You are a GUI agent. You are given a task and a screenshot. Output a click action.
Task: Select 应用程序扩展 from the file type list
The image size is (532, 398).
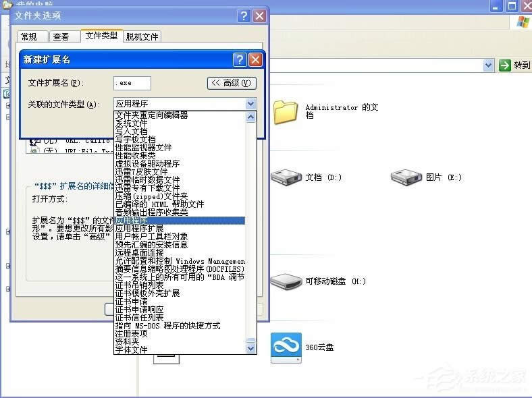tap(140, 229)
